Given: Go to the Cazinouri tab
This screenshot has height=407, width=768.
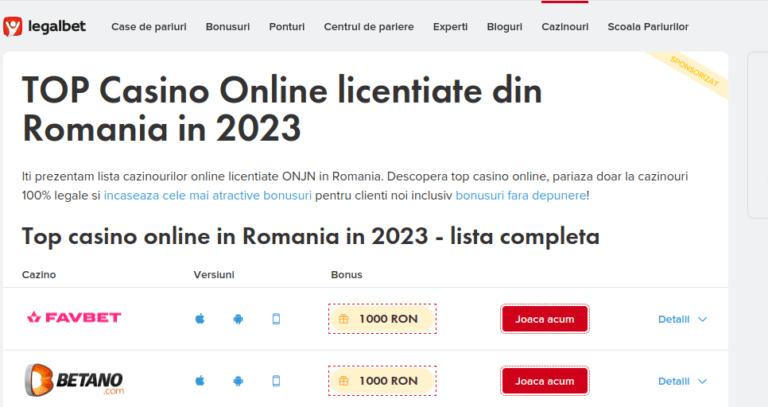Looking at the screenshot, I should click(x=565, y=26).
